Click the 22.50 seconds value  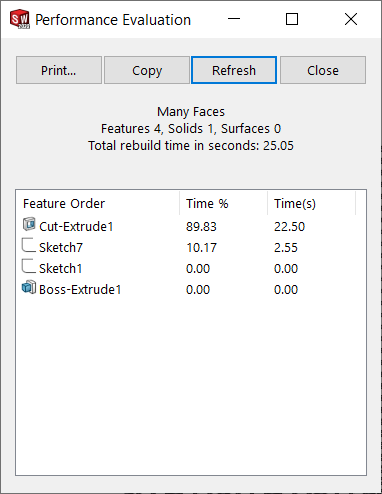pos(289,227)
